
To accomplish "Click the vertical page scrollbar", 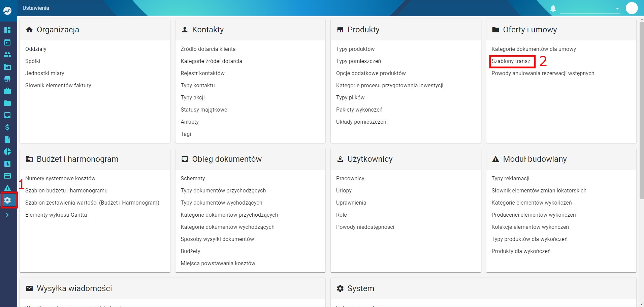I will coord(641,111).
